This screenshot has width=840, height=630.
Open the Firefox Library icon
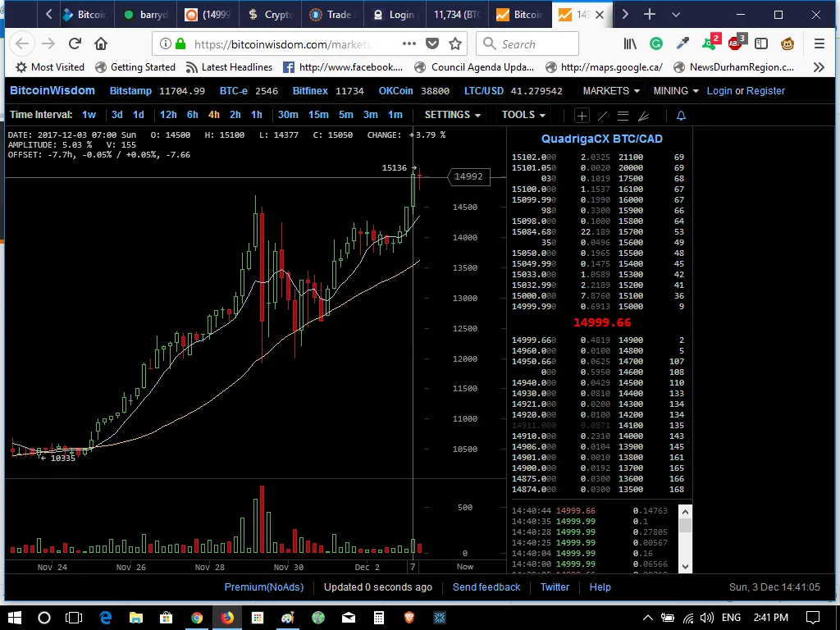(x=630, y=43)
